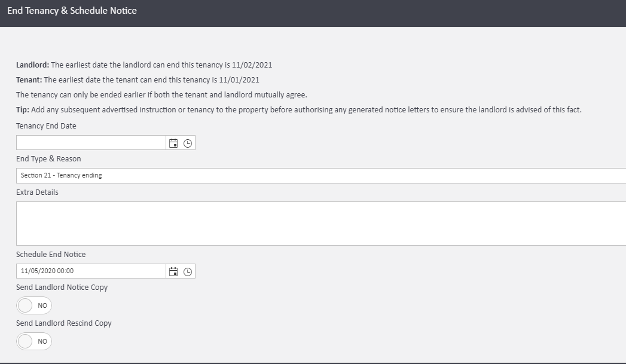626x364 pixels.
Task: Expand the End Type & Reason dropdown
Action: 320,176
